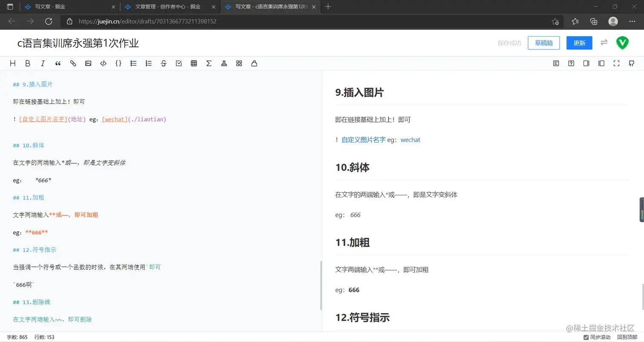
Task: Toggle the 同步滚动 checkbox
Action: point(586,337)
